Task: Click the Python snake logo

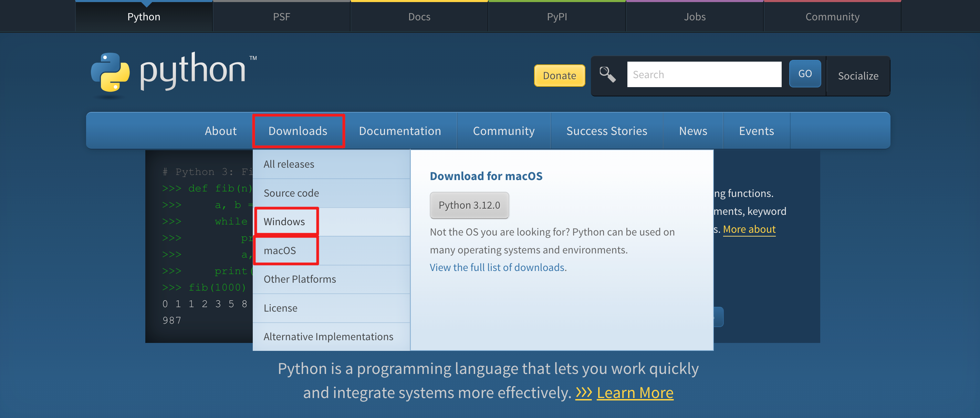Action: [x=110, y=72]
